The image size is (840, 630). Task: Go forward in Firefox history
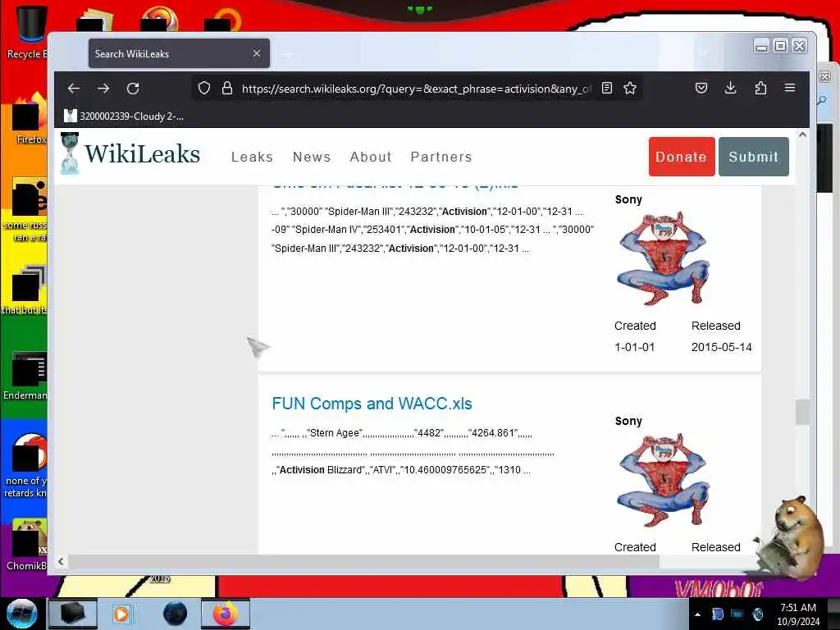click(103, 89)
